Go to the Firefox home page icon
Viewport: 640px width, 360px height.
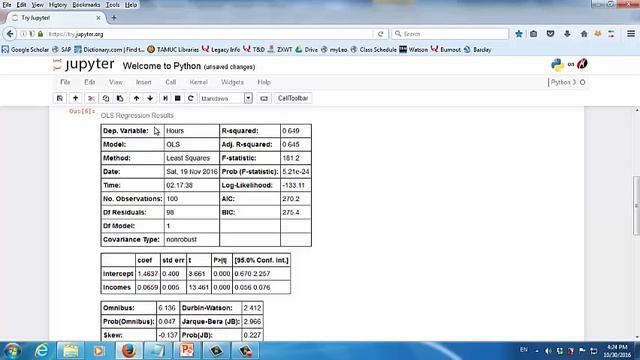point(584,34)
